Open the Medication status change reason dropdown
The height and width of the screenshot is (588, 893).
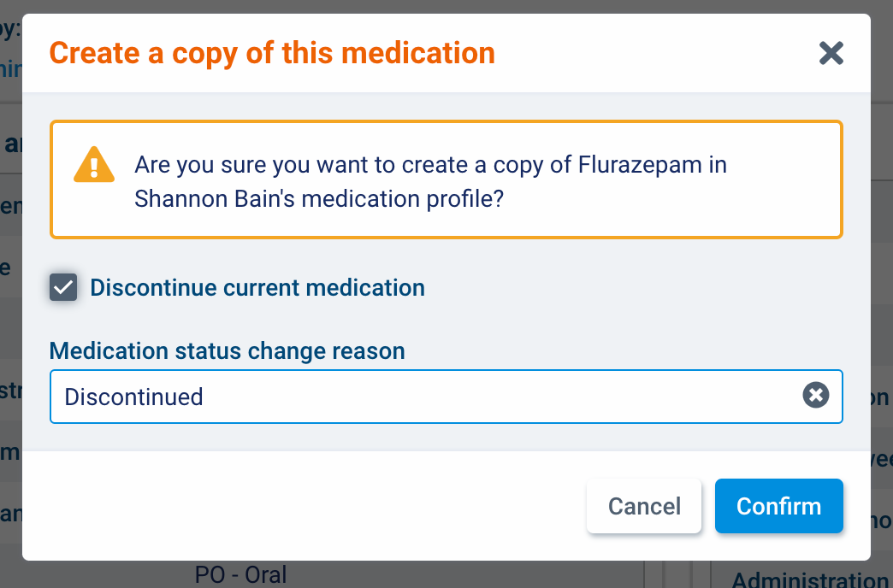(x=428, y=396)
